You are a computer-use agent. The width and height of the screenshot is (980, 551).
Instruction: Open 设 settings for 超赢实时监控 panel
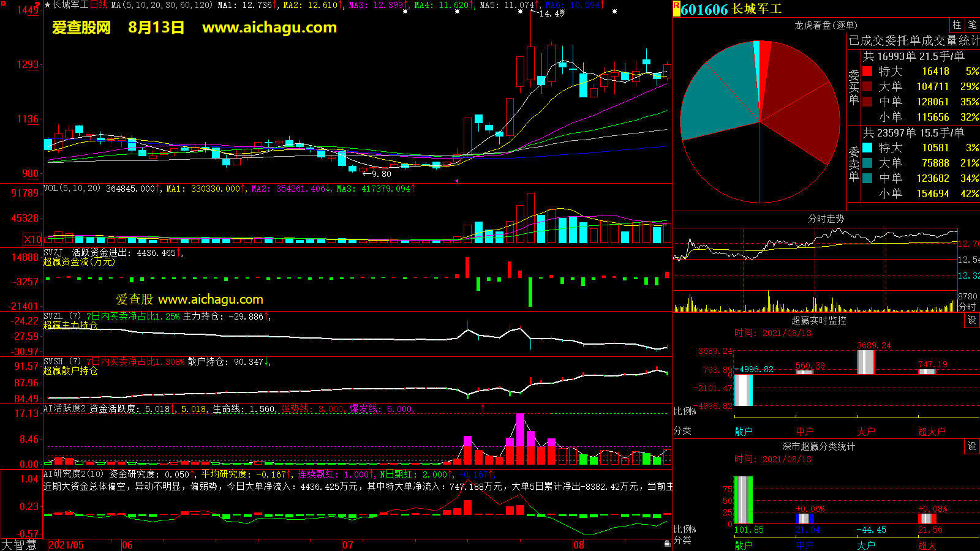(971, 320)
